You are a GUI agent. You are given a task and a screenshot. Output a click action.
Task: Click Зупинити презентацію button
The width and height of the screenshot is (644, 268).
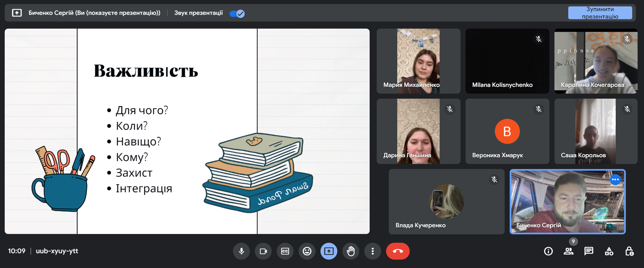tap(600, 13)
